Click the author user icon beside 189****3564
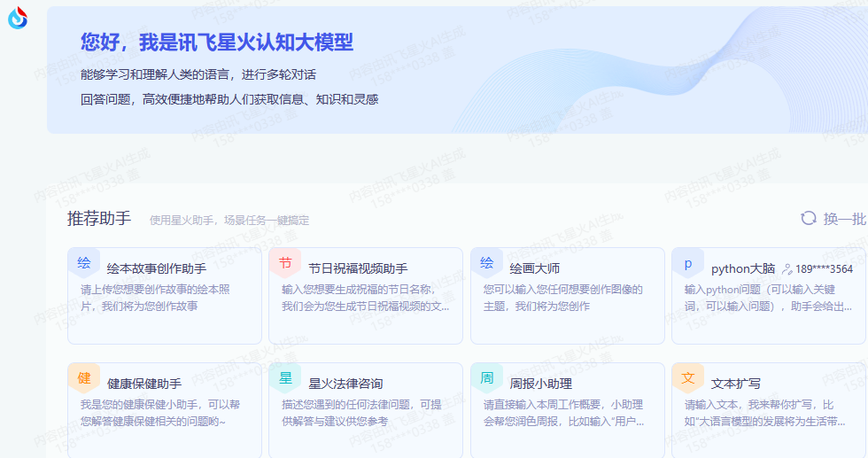Image resolution: width=868 pixels, height=458 pixels. (787, 269)
